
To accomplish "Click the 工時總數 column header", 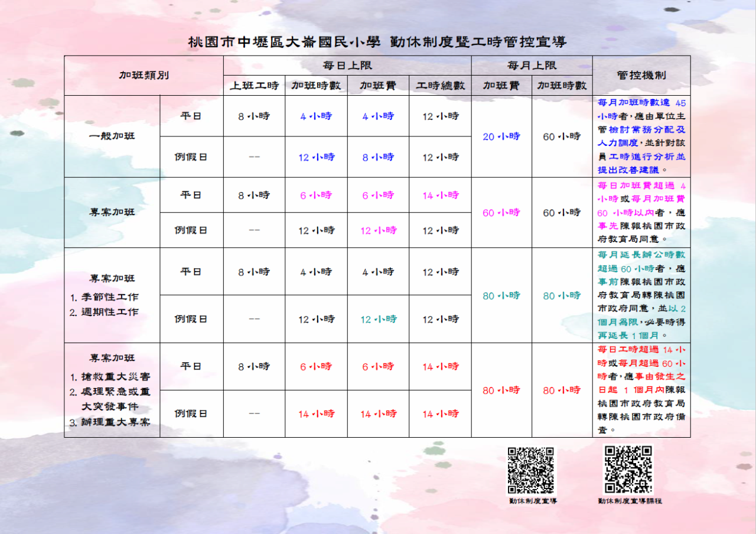I will pos(440,86).
